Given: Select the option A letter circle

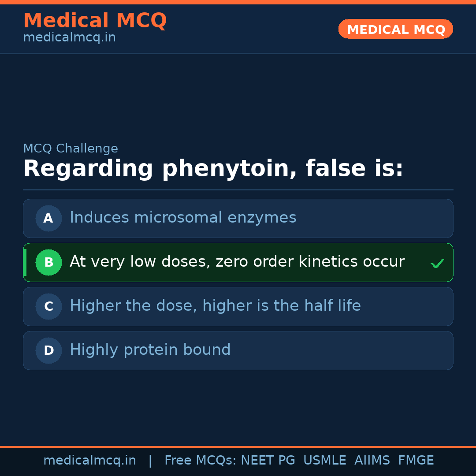Looking at the screenshot, I should [48, 218].
